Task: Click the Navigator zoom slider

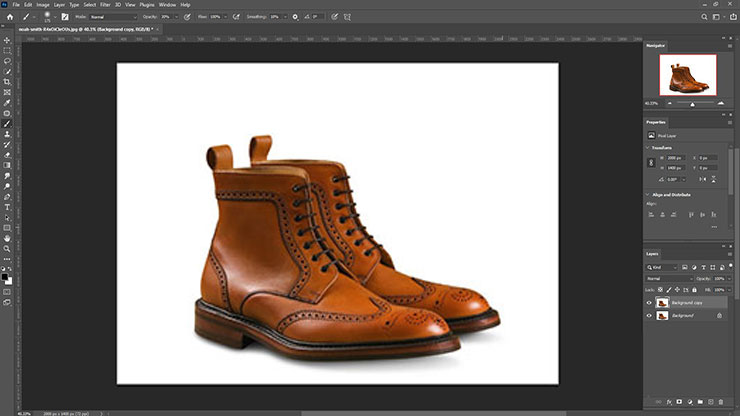Action: 692,103
